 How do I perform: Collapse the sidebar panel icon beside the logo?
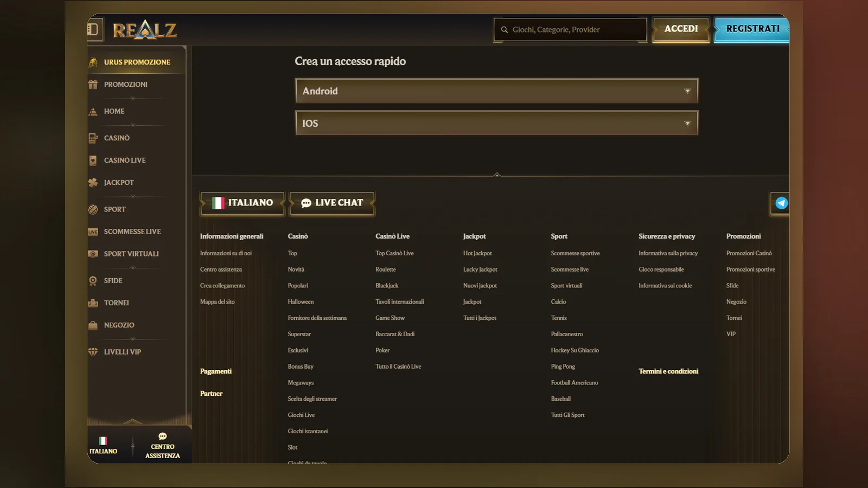93,29
